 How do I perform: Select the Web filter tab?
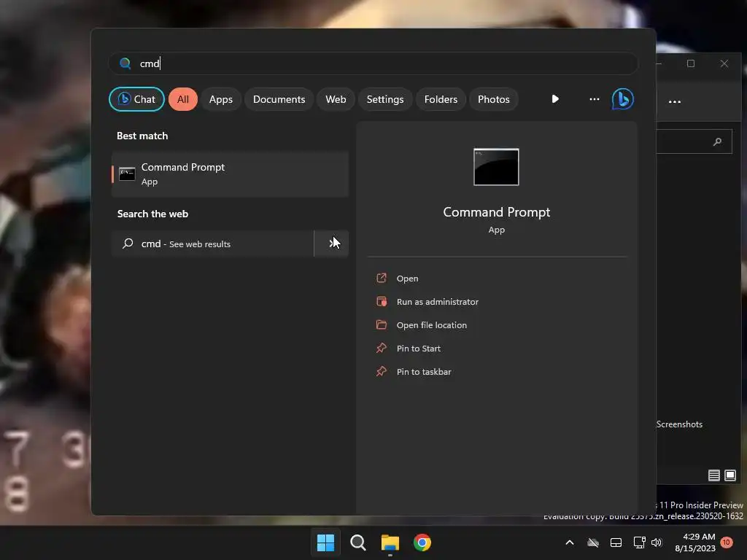point(336,99)
